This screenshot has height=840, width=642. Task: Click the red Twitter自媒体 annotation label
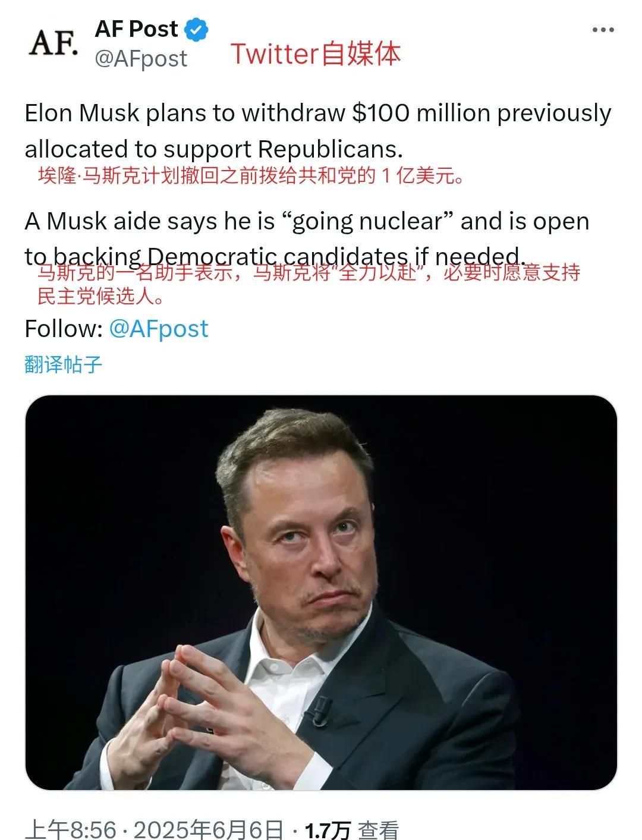pos(316,54)
